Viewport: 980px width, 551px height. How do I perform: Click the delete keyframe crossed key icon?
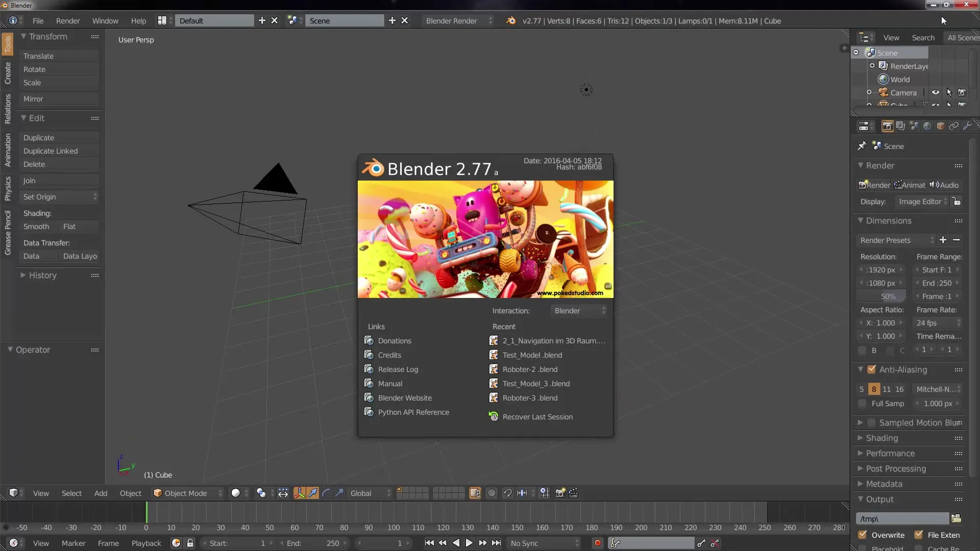pos(715,543)
